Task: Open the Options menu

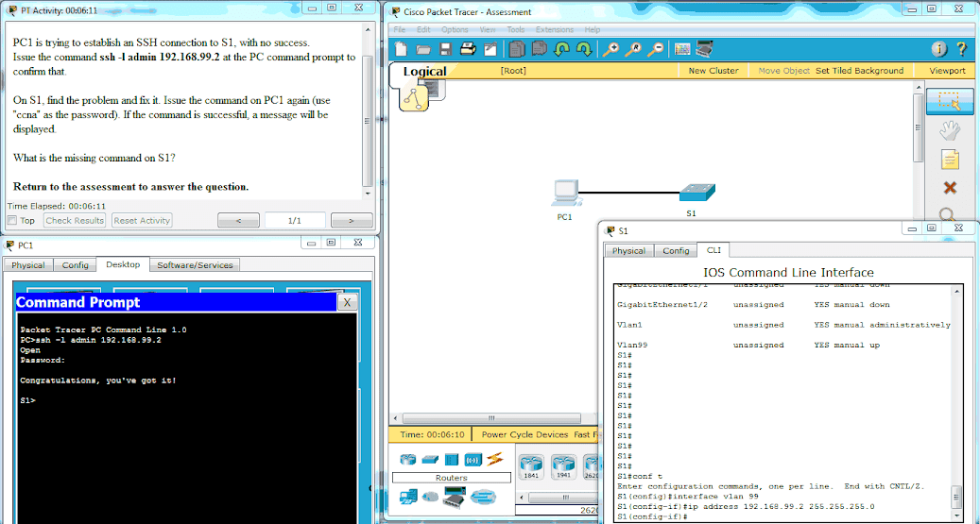Action: 455,29
